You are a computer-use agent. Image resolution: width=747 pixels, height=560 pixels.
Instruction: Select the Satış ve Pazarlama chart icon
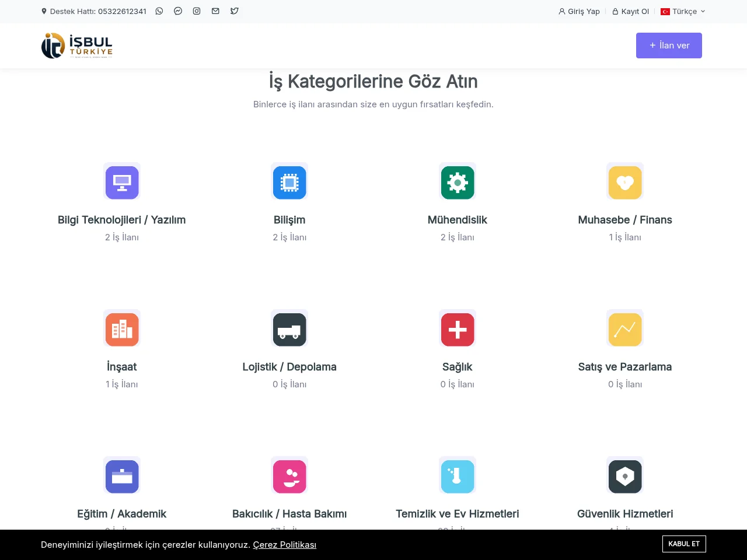[625, 330]
